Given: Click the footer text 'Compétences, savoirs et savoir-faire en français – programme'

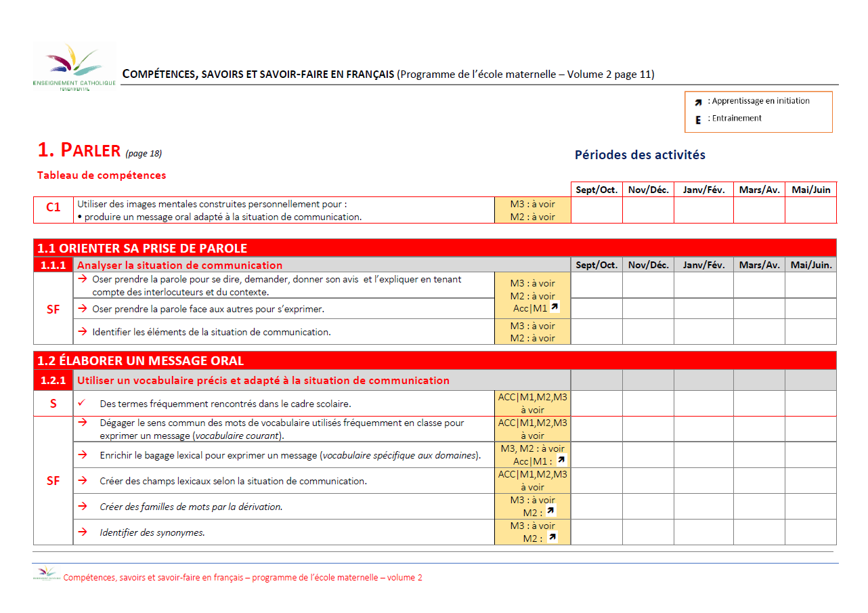Looking at the screenshot, I should tap(243, 578).
